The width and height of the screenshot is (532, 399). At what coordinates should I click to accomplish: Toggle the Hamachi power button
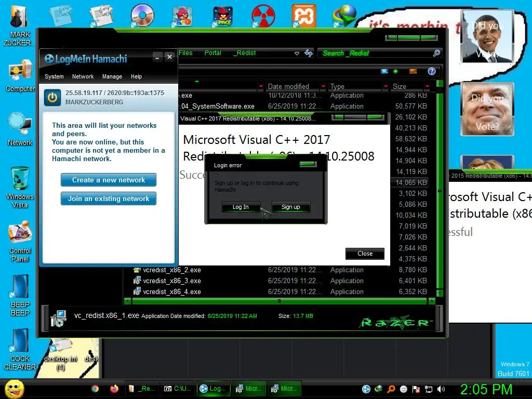point(52,97)
